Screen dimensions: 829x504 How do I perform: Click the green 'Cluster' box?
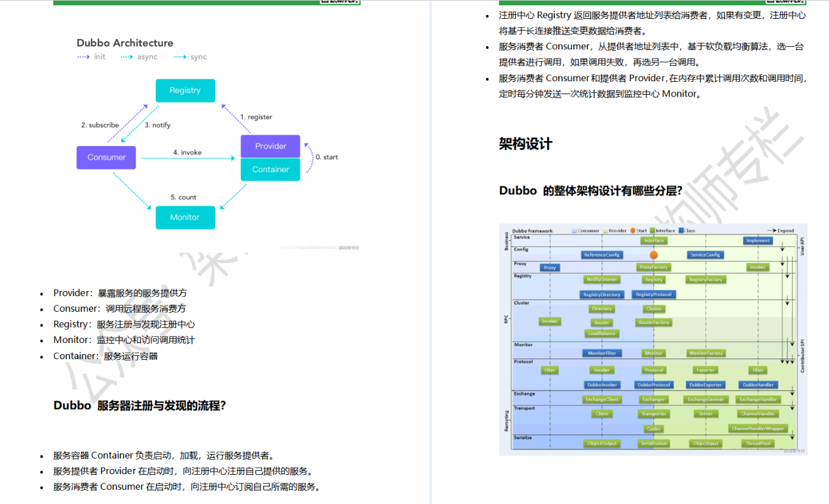tap(654, 309)
